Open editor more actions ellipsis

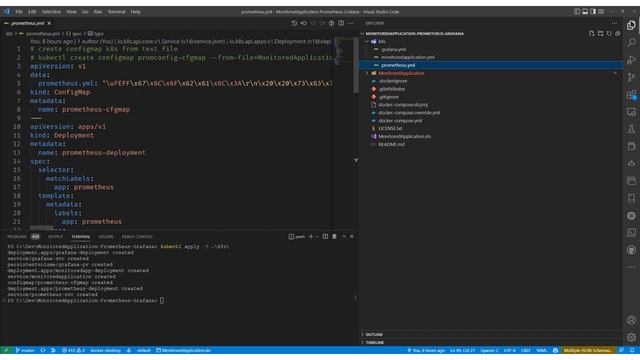pyautogui.click(x=351, y=23)
